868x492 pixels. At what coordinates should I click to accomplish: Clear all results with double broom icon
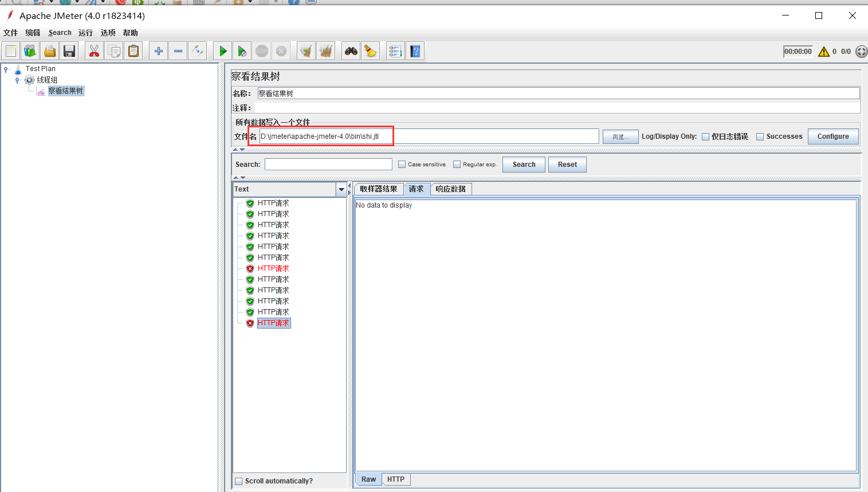coord(326,51)
